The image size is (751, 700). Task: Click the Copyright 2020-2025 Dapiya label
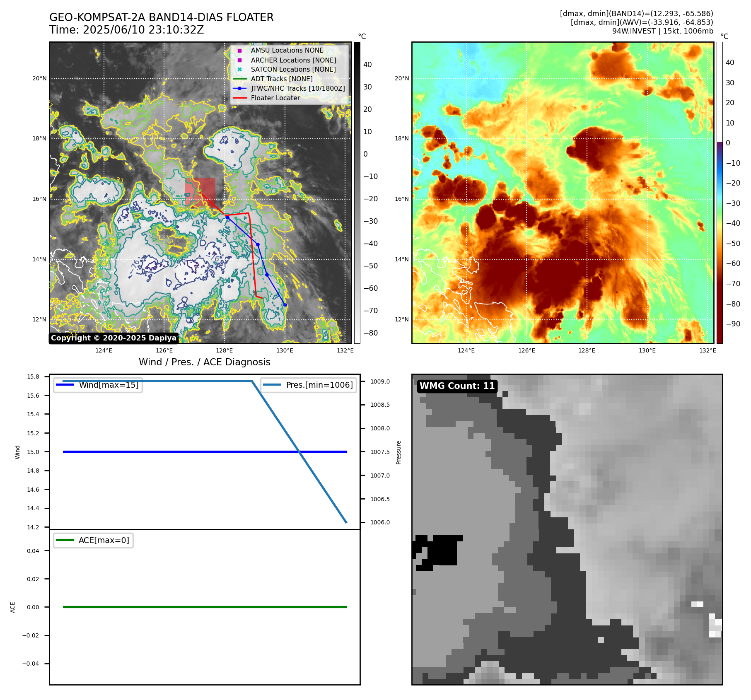(113, 338)
